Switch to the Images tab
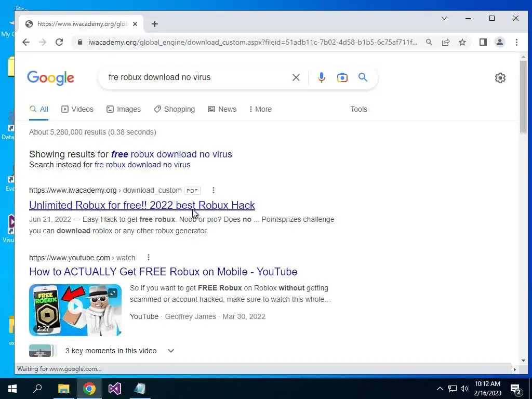The height and width of the screenshot is (399, 532). click(124, 109)
